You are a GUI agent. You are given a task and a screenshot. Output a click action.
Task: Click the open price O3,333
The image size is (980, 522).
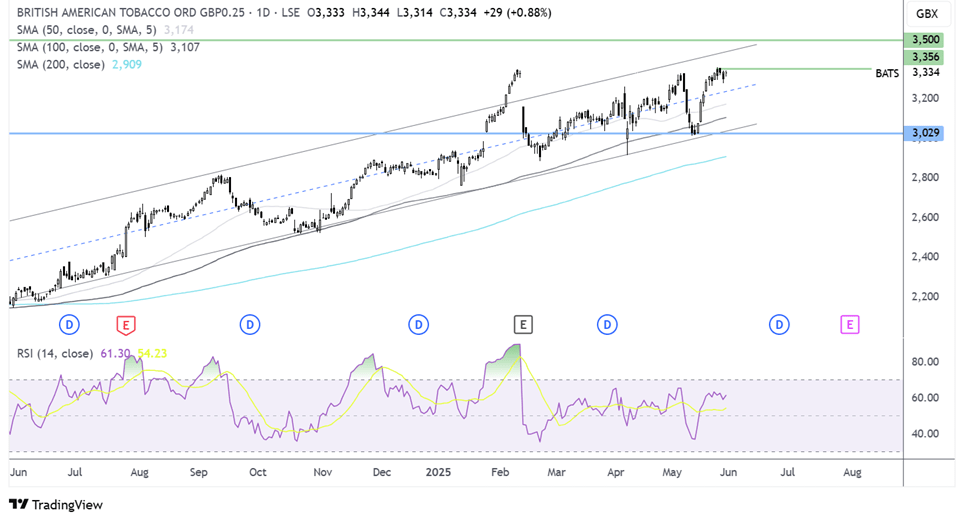coord(326,13)
